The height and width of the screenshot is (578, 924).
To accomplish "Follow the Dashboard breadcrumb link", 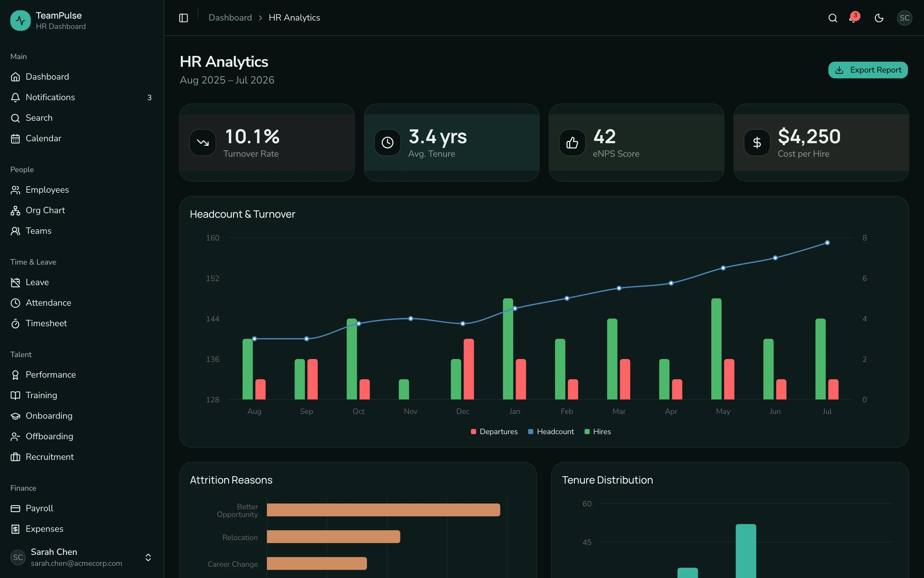I will [230, 18].
